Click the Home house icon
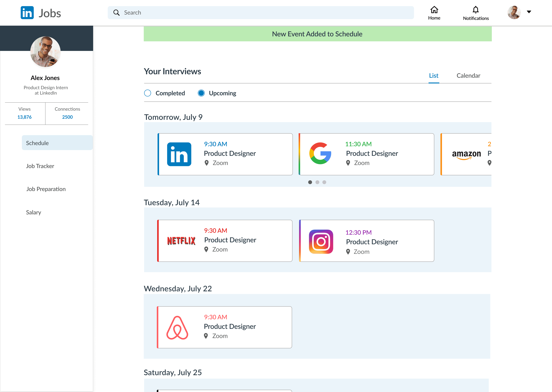Screen dimensions: 552x392 coord(434,10)
